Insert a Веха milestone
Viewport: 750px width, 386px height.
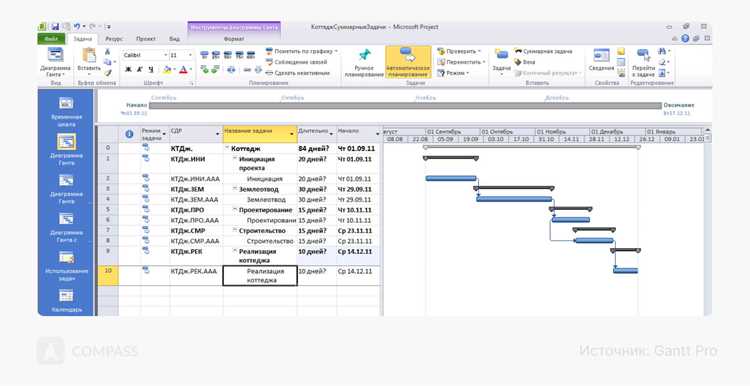tap(525, 62)
